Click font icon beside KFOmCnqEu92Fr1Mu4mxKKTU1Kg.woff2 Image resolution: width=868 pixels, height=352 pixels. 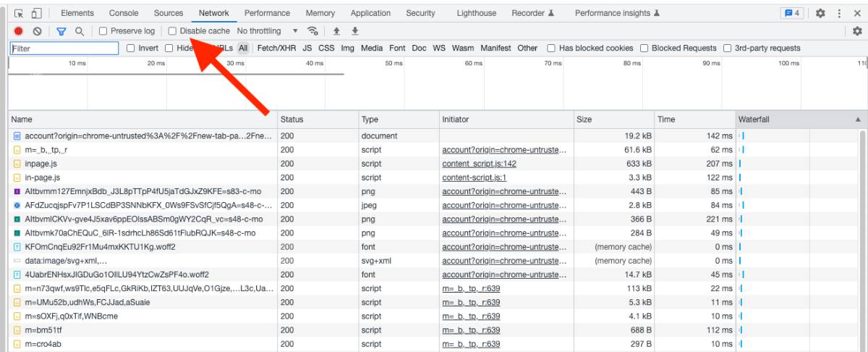17,247
